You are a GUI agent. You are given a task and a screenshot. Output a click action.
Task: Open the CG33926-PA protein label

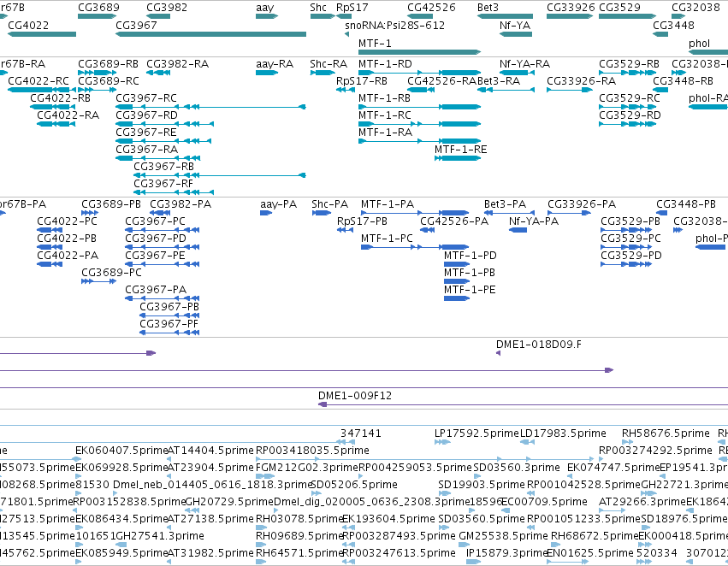pyautogui.click(x=582, y=204)
